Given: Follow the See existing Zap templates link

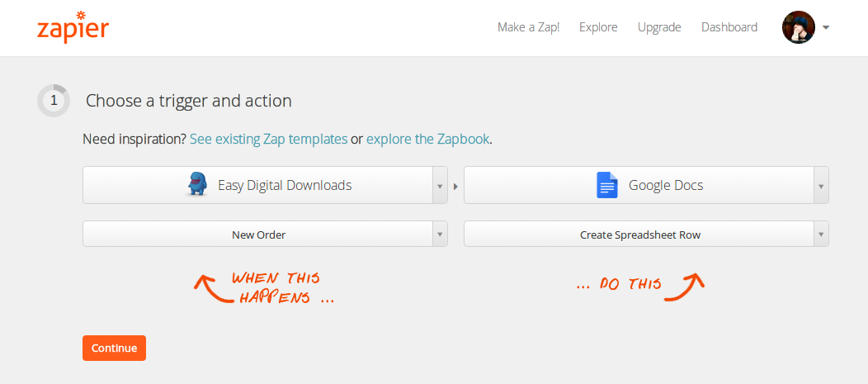Looking at the screenshot, I should [268, 139].
